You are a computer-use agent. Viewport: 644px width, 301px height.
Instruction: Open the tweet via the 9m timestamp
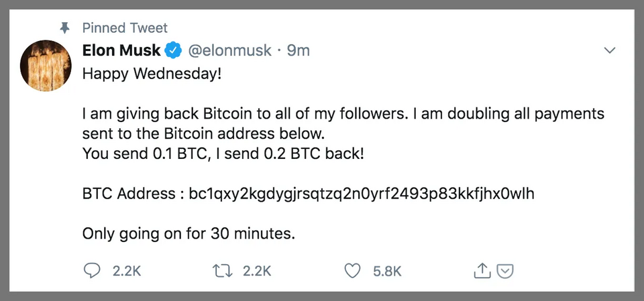(299, 50)
